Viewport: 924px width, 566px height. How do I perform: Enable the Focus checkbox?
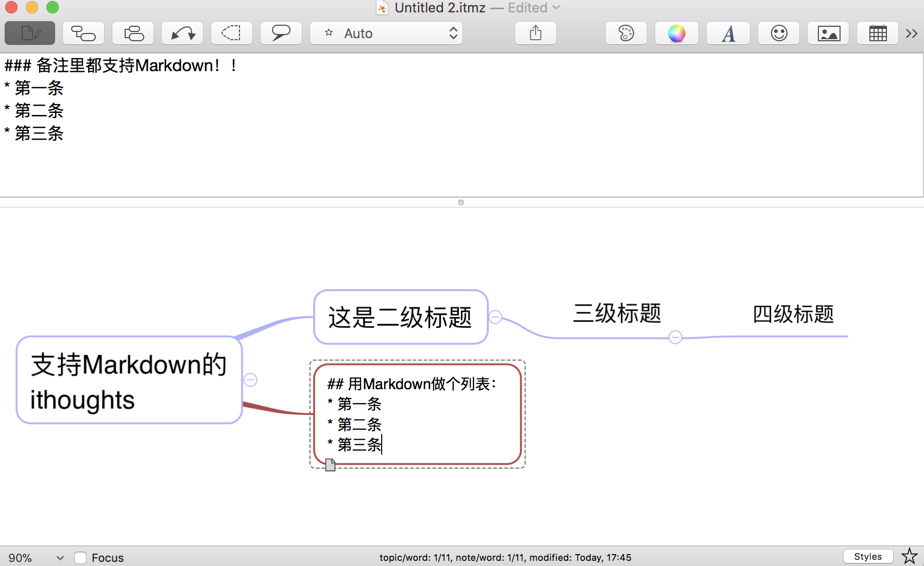(80, 558)
